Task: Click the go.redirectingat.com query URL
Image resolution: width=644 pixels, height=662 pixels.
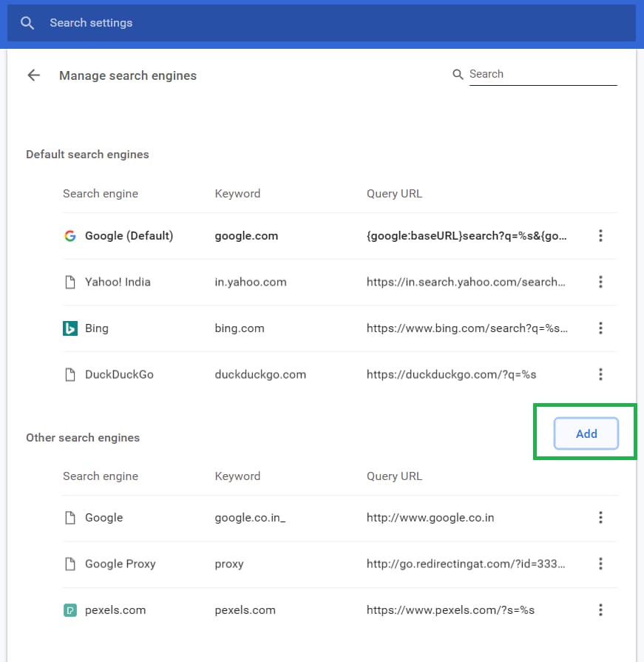Action: click(466, 564)
